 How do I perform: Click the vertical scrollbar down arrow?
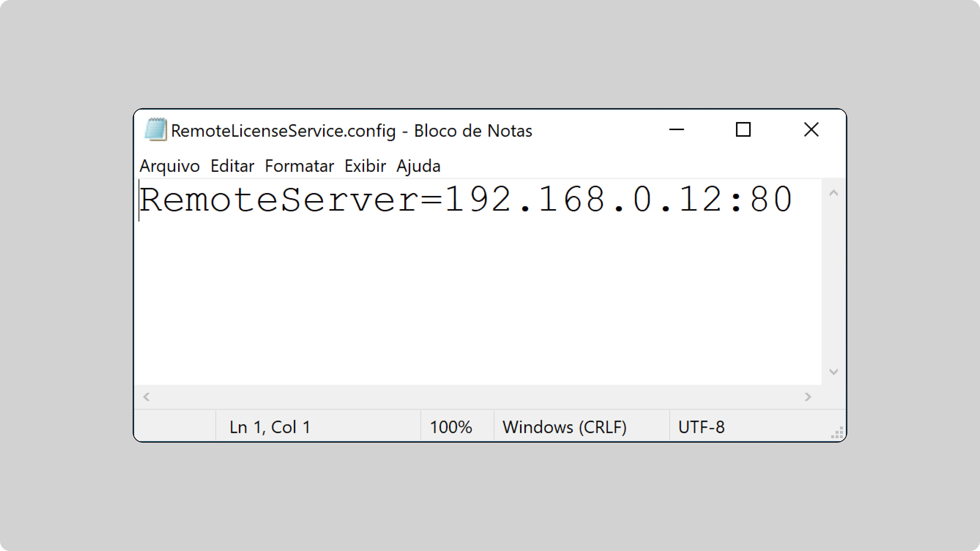click(834, 372)
